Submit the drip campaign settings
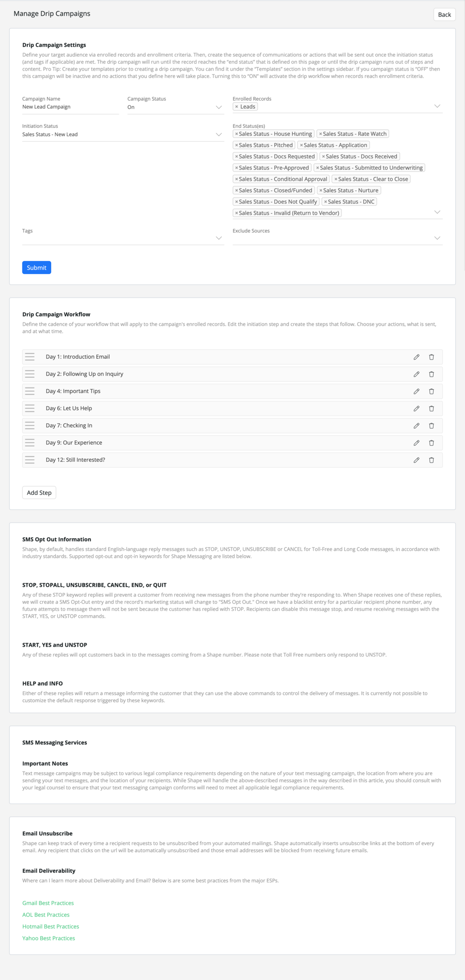465x980 pixels. point(37,268)
